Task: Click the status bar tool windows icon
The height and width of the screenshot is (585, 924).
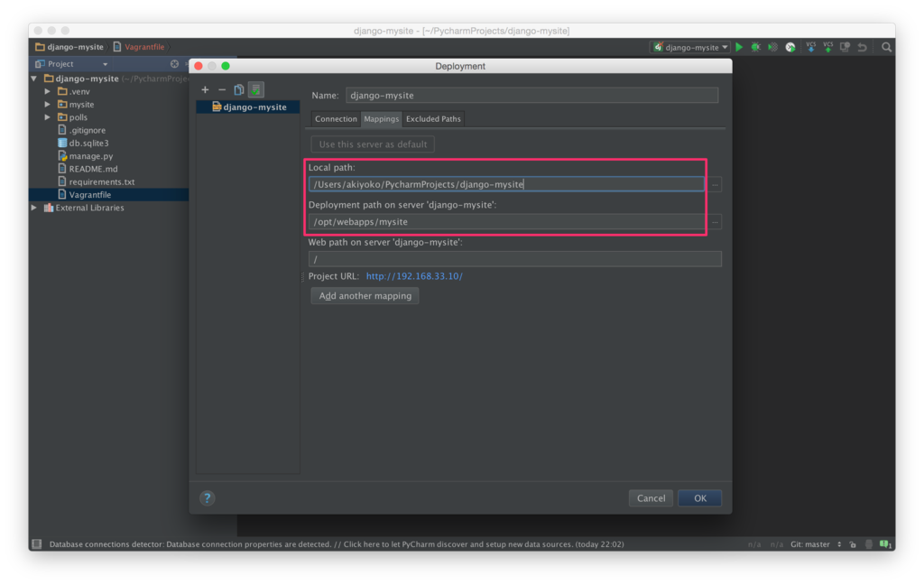Action: click(36, 543)
